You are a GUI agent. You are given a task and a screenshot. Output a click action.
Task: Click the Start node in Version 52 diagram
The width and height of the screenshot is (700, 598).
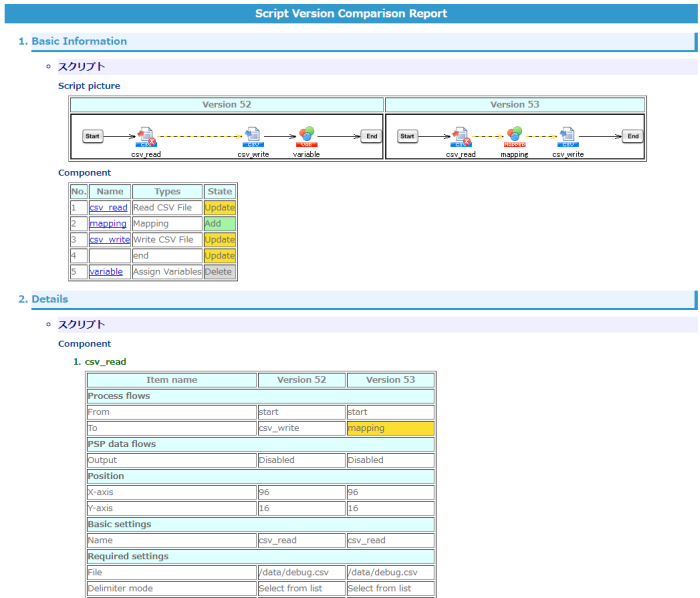[92, 136]
